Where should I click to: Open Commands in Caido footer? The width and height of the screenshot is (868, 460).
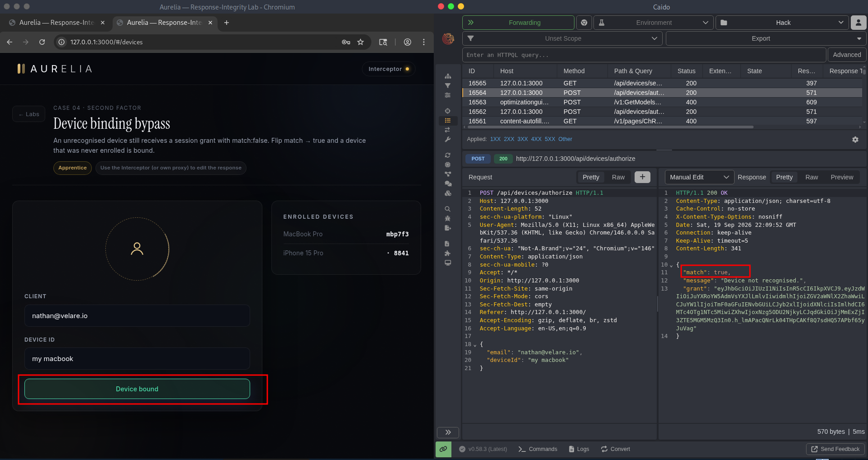click(x=538, y=449)
